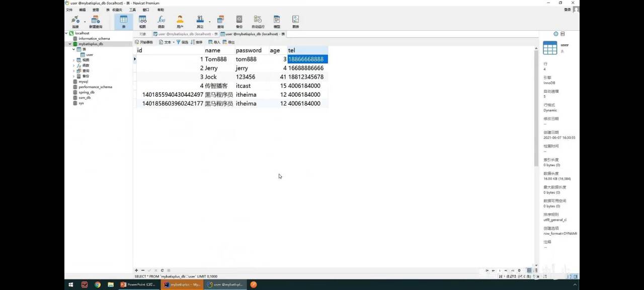The width and height of the screenshot is (644, 290).
Task: Open the View (视图) toolbar icon
Action: pos(142,21)
